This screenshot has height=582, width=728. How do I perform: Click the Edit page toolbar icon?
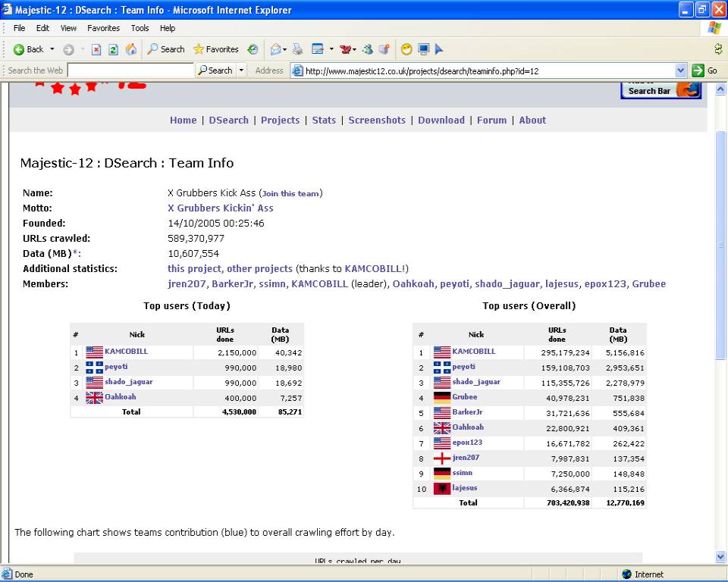318,49
